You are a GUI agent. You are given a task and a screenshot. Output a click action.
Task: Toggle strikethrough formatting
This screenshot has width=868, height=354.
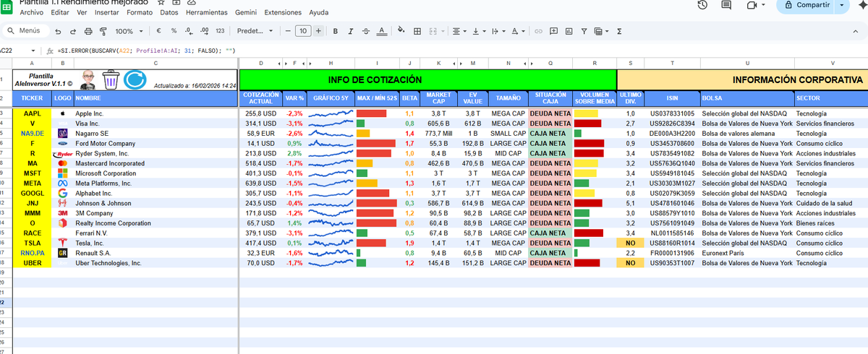click(366, 31)
